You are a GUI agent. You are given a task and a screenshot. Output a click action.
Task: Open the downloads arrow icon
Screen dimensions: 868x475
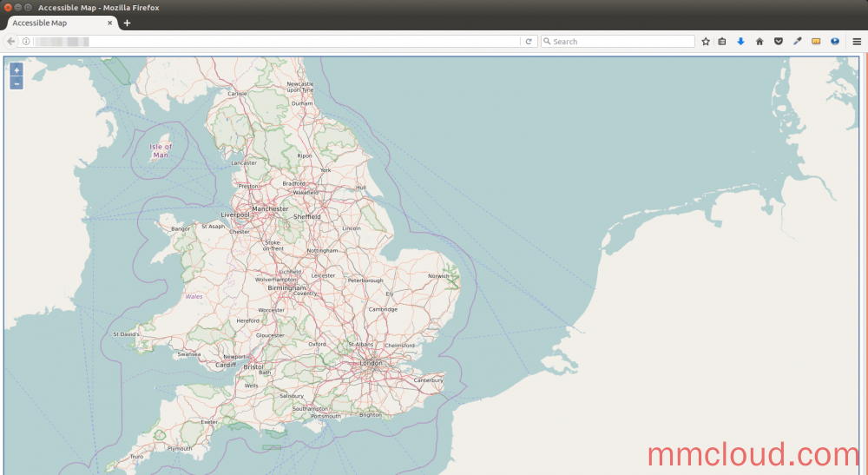[x=740, y=42]
